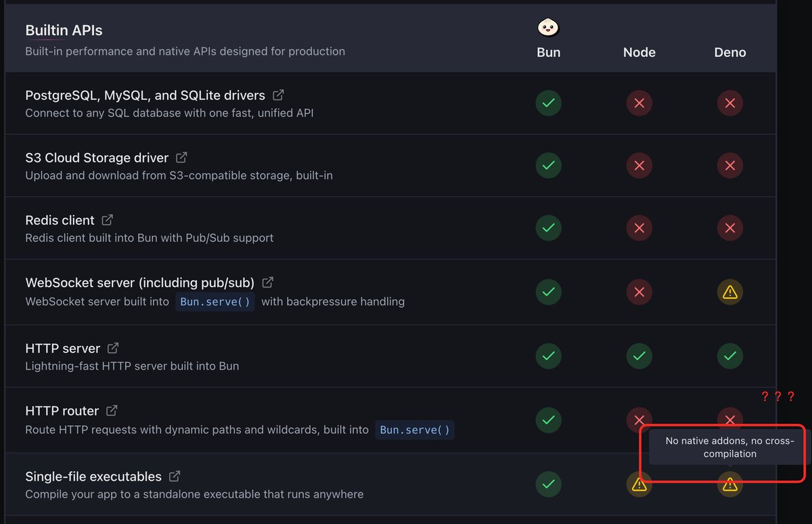Open WebSocket server (including pub/sub) title

coord(139,282)
